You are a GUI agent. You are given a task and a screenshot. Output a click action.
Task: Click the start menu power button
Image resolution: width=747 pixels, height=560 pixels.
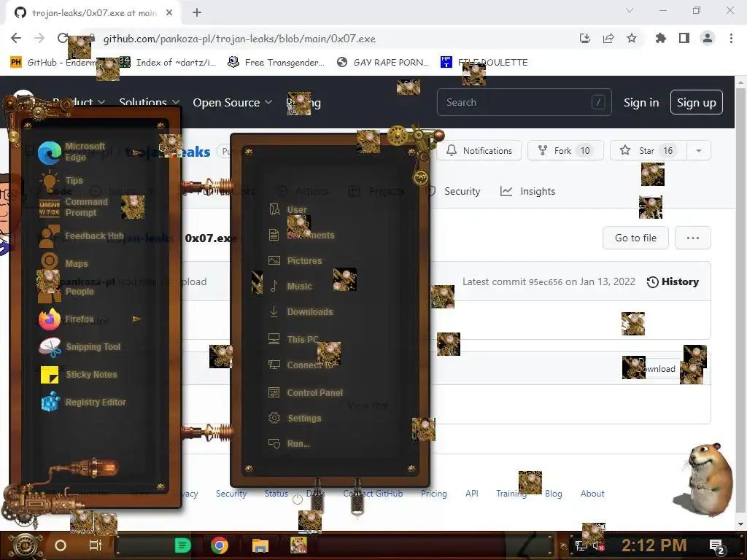(x=298, y=499)
